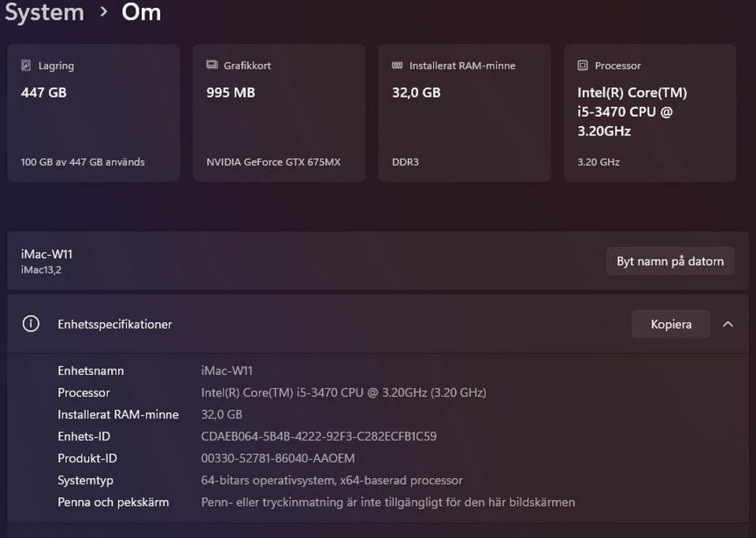Click the iMac-W11 device name heading

46,254
